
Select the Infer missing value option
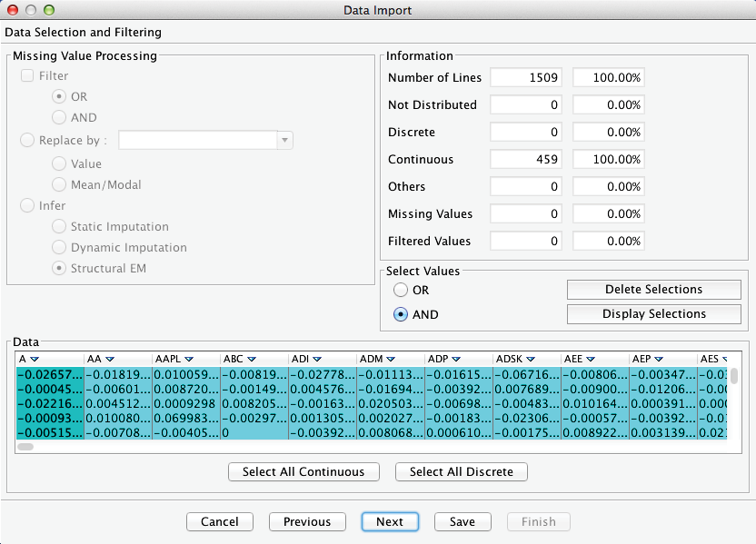coord(27,205)
